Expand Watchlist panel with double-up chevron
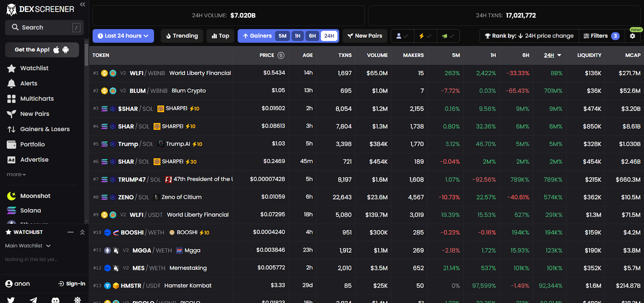 pyautogui.click(x=82, y=232)
